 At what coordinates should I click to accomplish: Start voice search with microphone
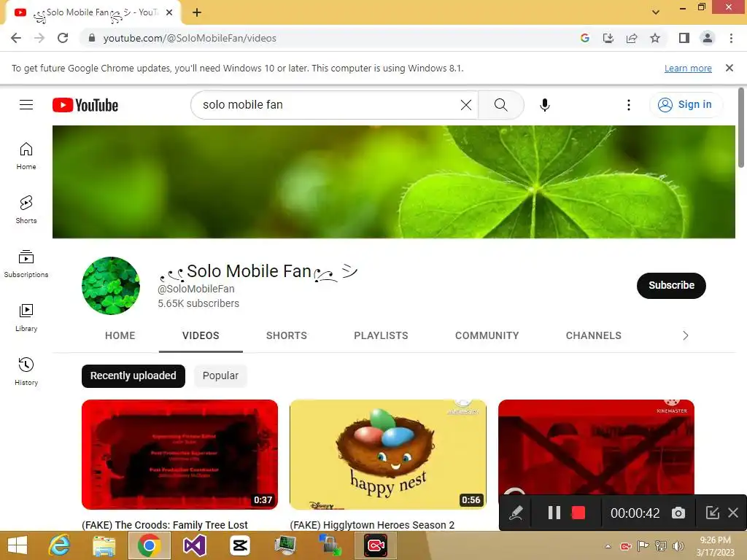(x=544, y=105)
